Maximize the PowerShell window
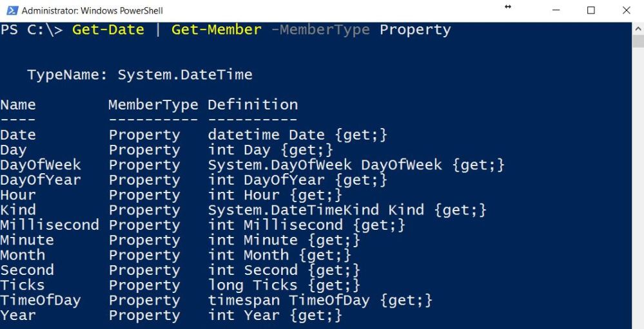Screen dimensions: 644x329 tap(591, 10)
